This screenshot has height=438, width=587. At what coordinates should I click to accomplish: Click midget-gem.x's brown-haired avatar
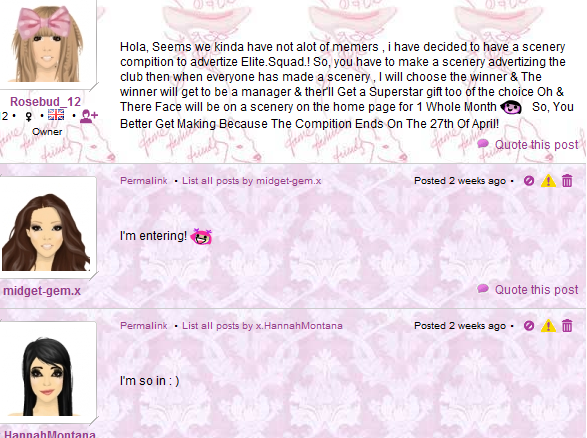[46, 229]
